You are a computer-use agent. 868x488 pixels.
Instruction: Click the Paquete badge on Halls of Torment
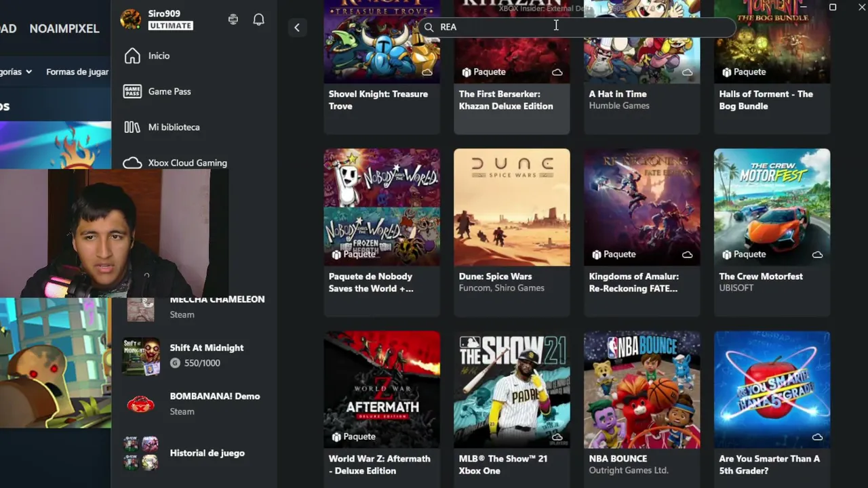[744, 72]
